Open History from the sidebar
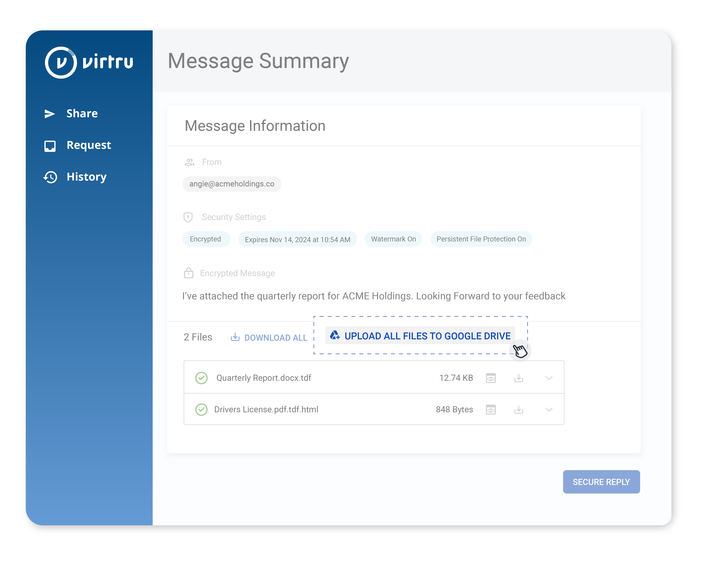Screen dimensions: 728x572 (x=86, y=177)
